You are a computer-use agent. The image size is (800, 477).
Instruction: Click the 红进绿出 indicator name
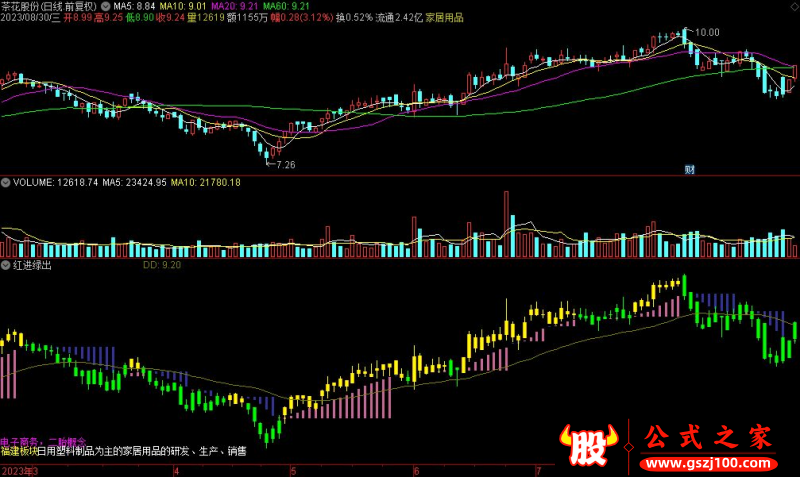(32, 265)
